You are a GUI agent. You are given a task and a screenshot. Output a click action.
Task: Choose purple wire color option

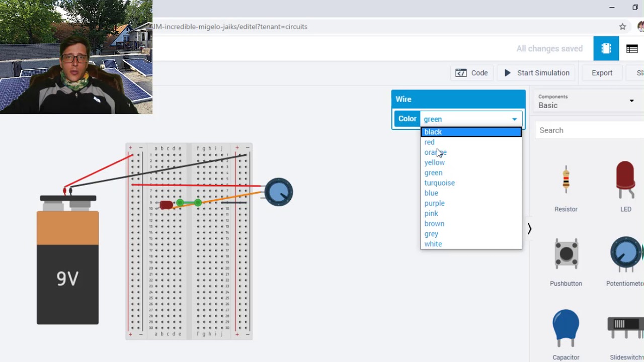[471, 203]
